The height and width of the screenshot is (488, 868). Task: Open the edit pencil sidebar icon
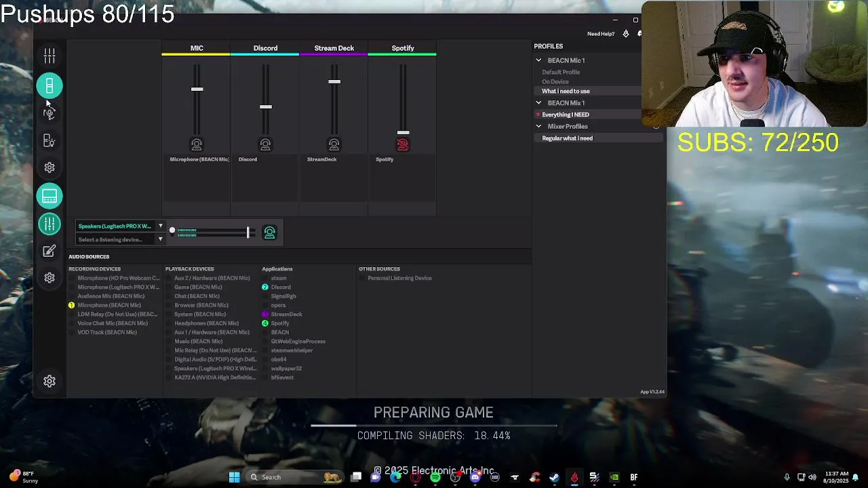click(x=50, y=251)
